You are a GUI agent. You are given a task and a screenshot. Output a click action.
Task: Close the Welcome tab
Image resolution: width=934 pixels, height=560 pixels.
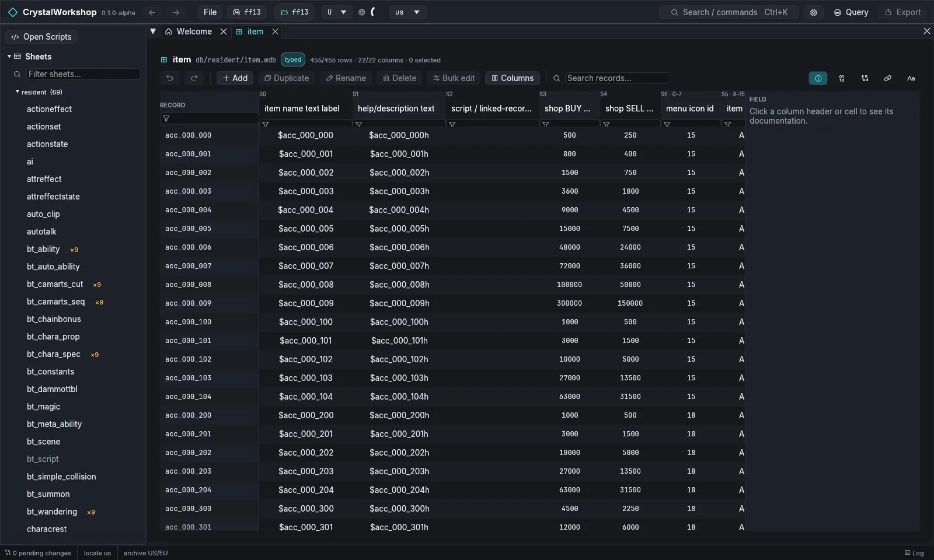(x=224, y=32)
